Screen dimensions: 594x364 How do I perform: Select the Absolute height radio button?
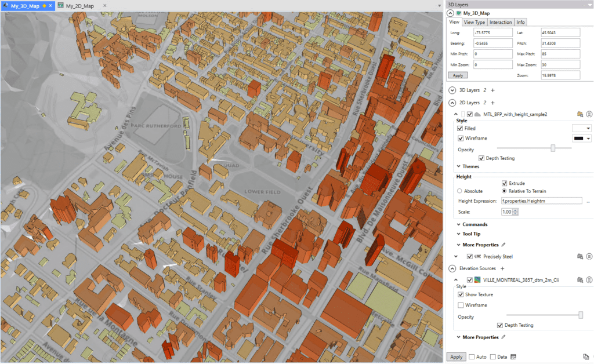(458, 192)
